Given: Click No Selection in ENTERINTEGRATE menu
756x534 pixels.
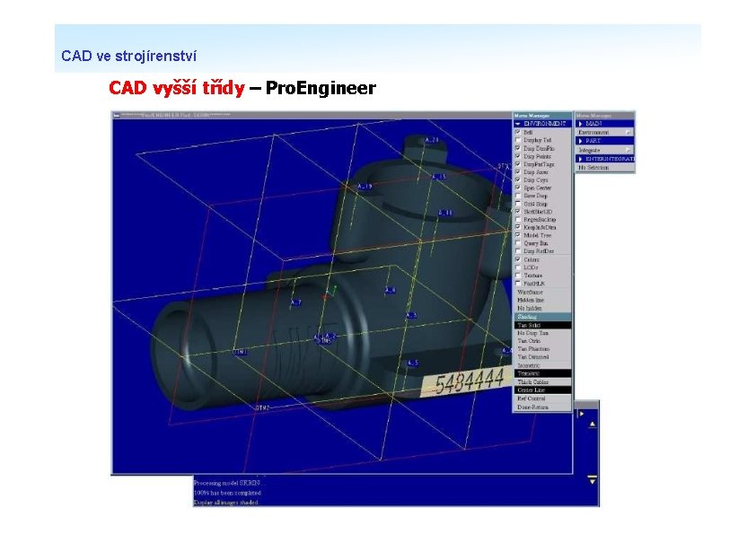Looking at the screenshot, I should click(604, 168).
